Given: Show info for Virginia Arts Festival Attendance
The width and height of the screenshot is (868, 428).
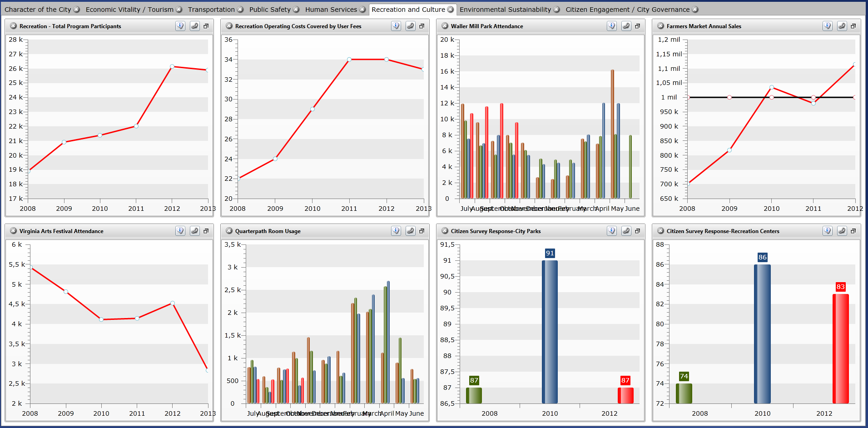Looking at the screenshot, I should [x=180, y=231].
